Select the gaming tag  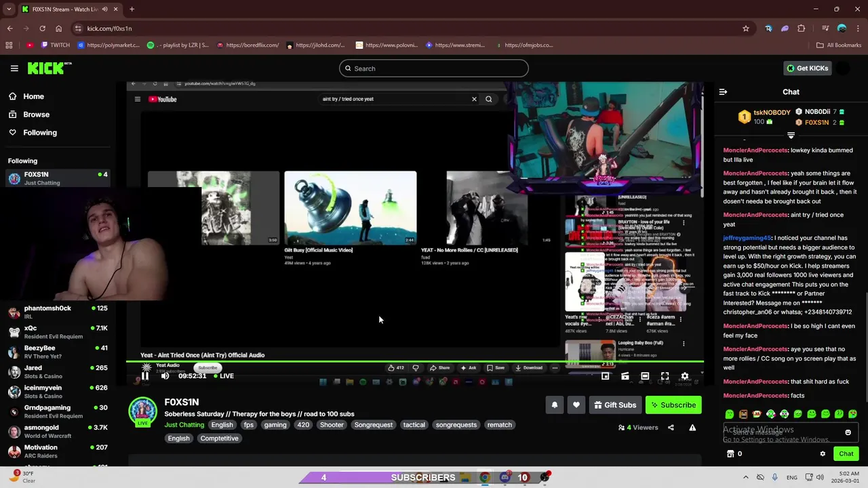275,425
